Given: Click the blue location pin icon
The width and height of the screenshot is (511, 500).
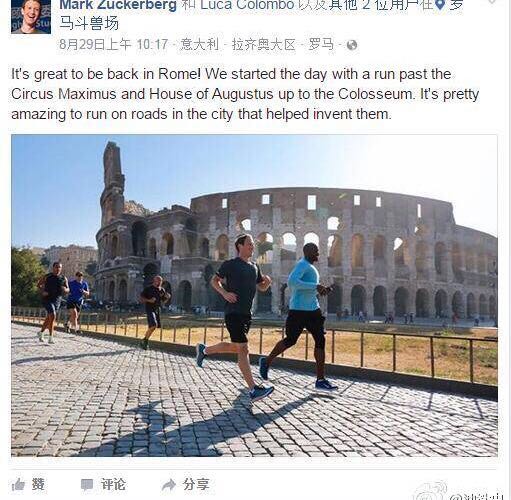Looking at the screenshot, I should click(x=440, y=5).
